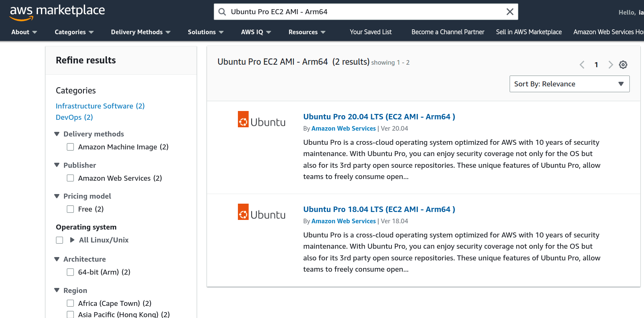Click the Operating system heading
The height and width of the screenshot is (318, 644).
pos(86,227)
